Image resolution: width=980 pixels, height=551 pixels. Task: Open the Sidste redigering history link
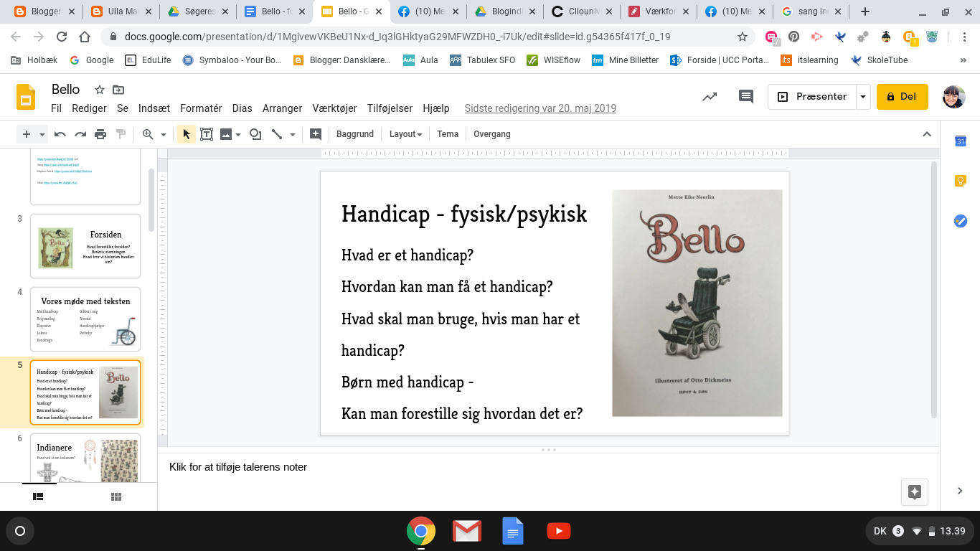540,108
